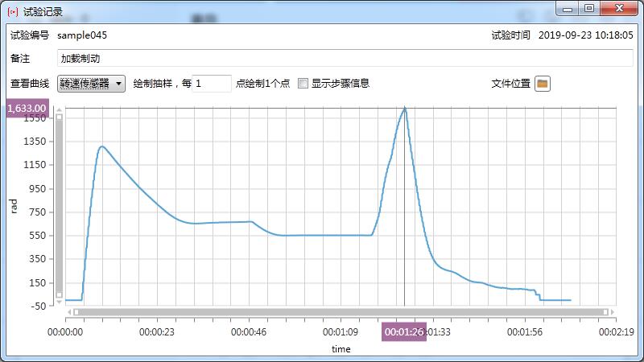Click the 备注 field containing 加载制动
The image size is (644, 362).
345,59
